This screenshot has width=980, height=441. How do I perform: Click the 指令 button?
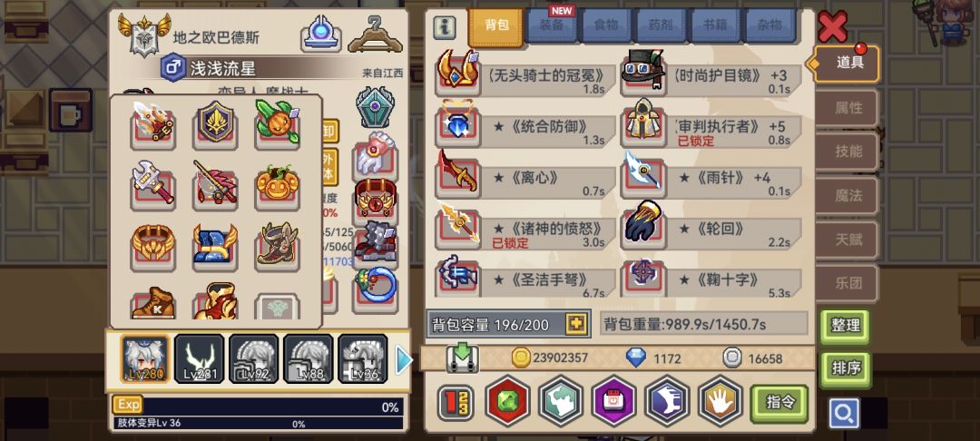[779, 403]
